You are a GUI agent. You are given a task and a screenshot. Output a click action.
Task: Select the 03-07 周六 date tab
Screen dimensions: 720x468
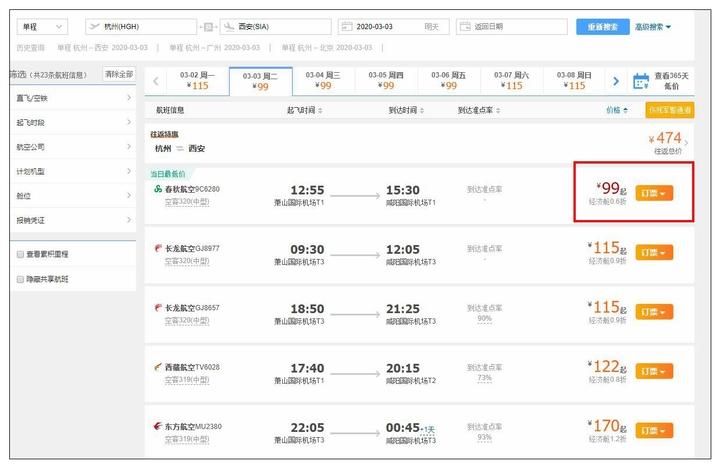pos(512,80)
